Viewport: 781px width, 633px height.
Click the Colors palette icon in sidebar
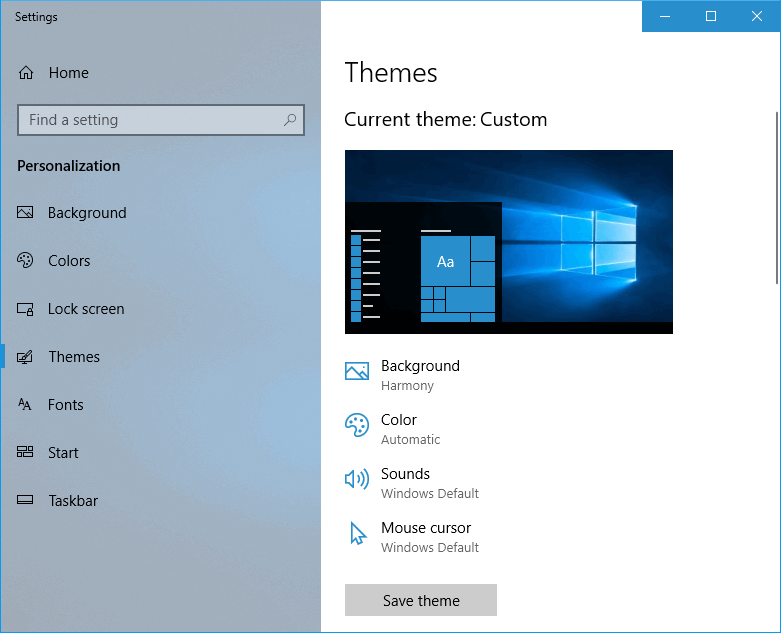tap(25, 260)
